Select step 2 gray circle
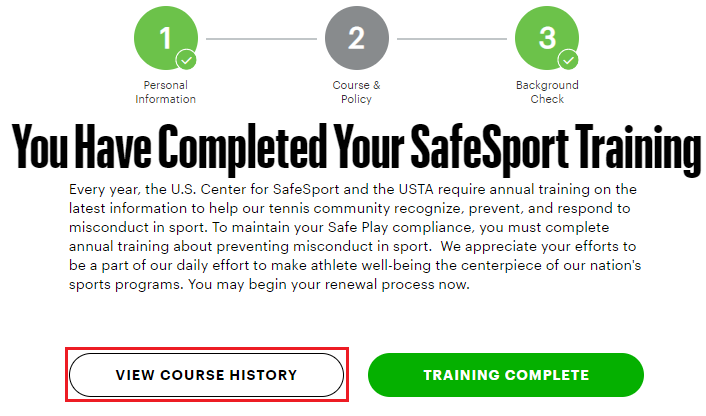706x416 pixels. [357, 38]
